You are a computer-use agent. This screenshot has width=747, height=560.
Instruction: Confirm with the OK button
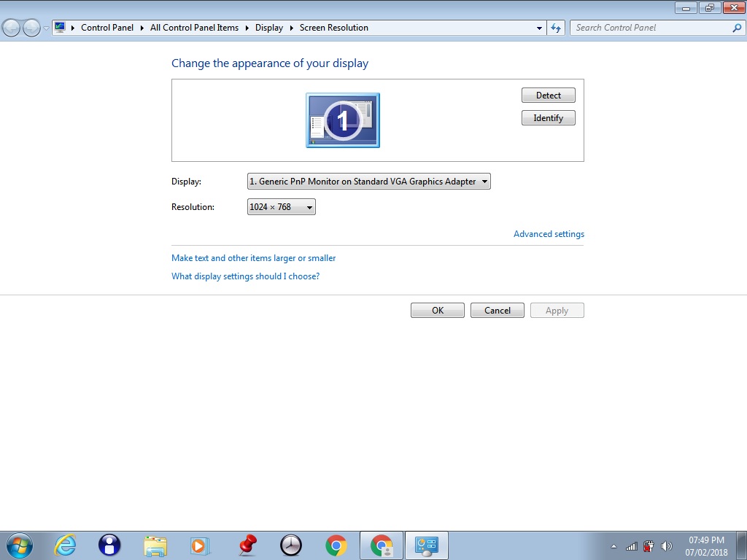coord(438,311)
